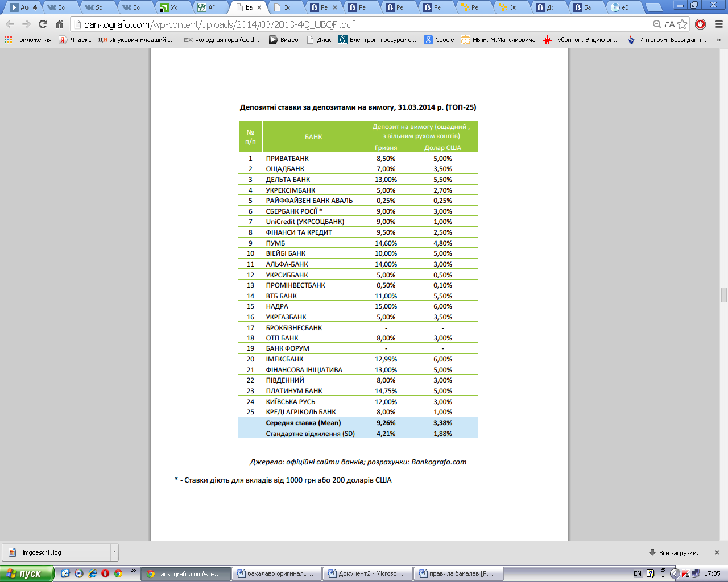Screen dimensions: 728x582
Task: Open downloaded file imgdescr1.jpg
Action: 57,552
